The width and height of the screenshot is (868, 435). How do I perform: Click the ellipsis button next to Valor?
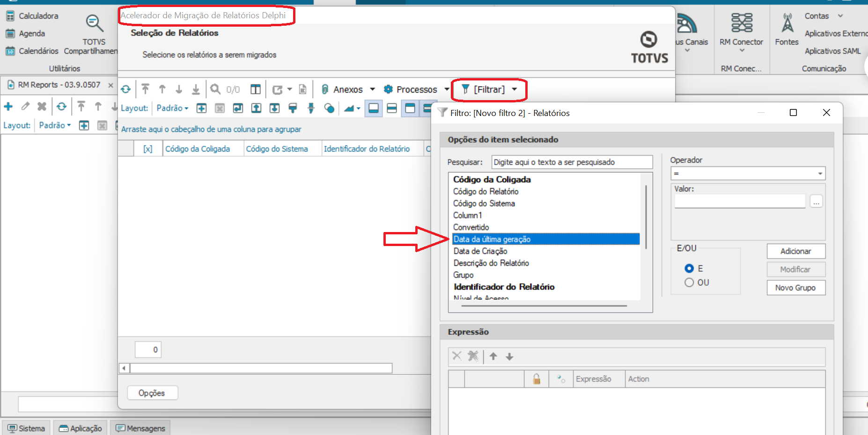(x=817, y=202)
